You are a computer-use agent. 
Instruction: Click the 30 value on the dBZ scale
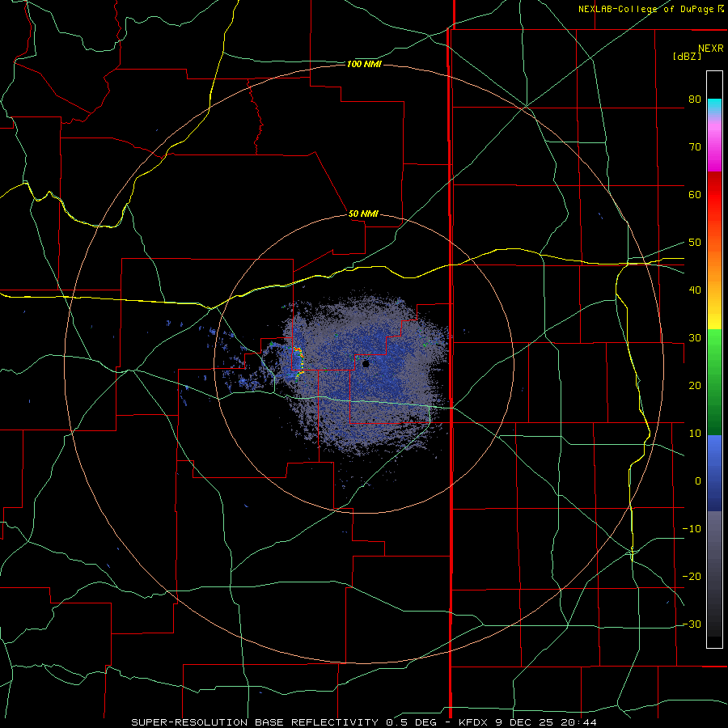click(695, 338)
